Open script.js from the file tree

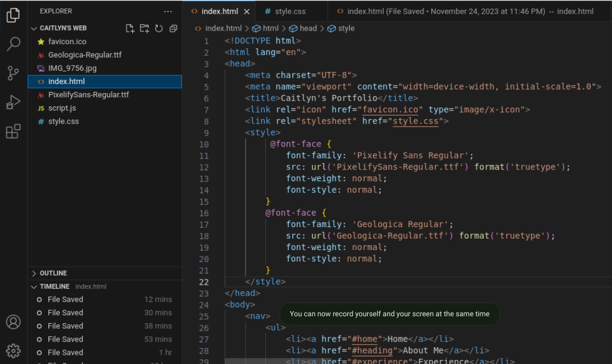[x=62, y=108]
